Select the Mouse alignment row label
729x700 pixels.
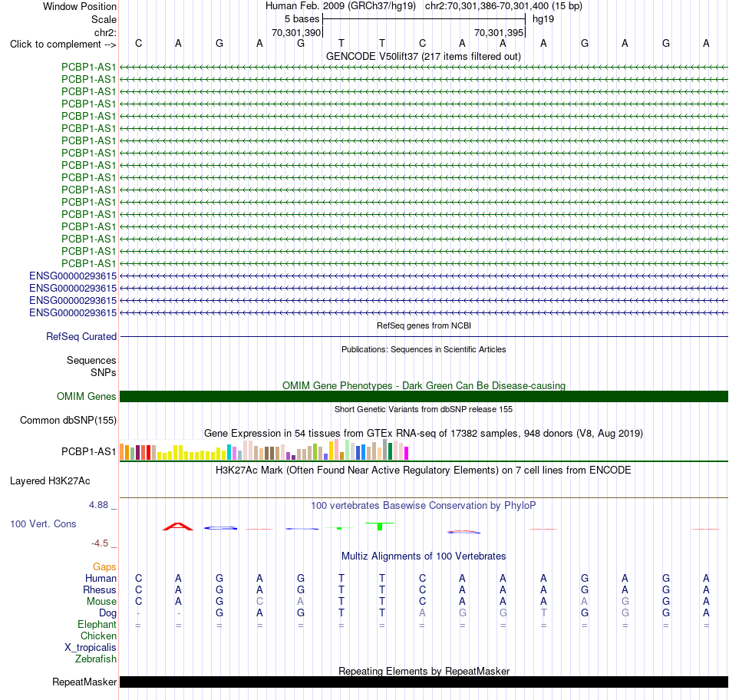pos(101,602)
